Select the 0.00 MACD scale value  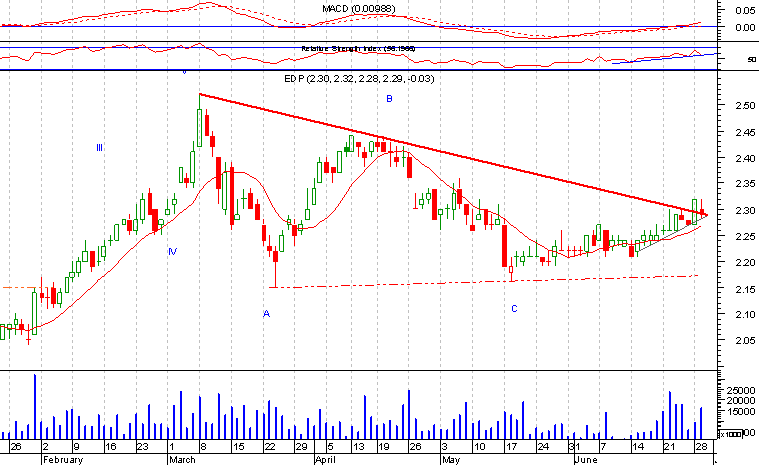click(x=744, y=28)
